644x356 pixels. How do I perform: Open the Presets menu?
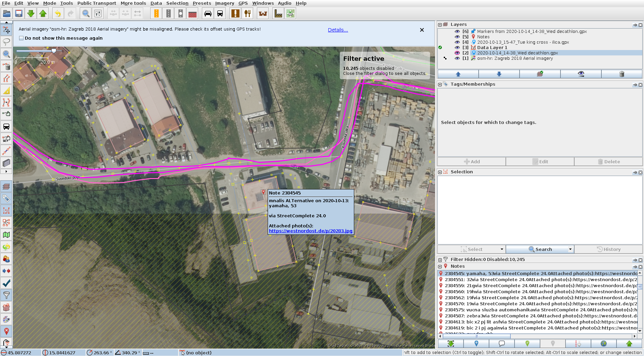pos(202,3)
